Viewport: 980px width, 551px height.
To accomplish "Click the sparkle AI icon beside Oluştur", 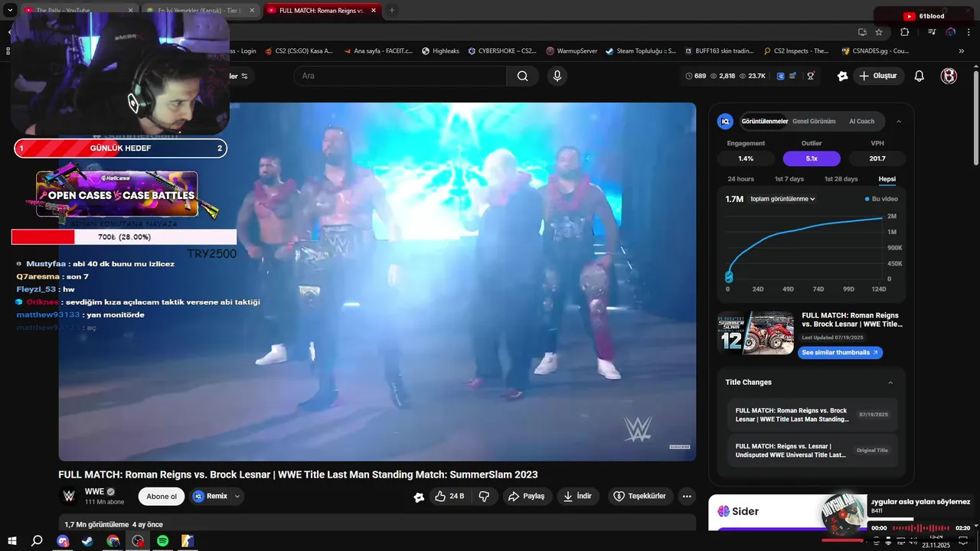I will coord(843,76).
